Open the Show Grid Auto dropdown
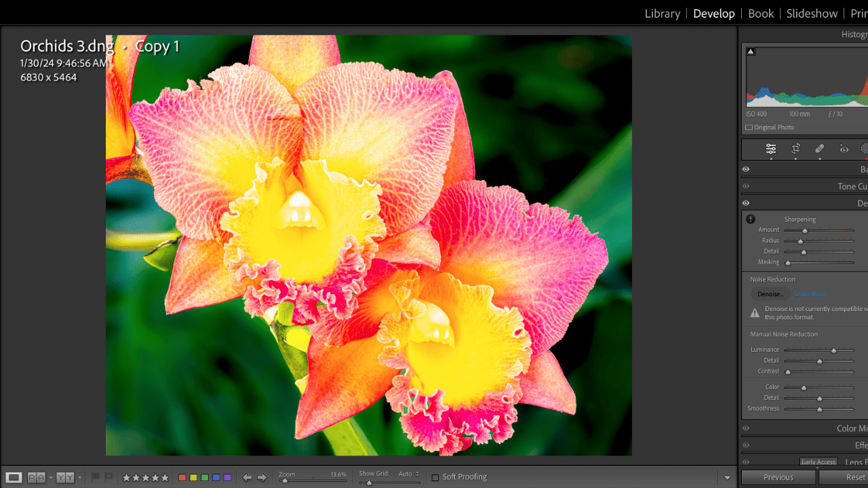Viewport: 868px width, 488px height. [x=408, y=474]
